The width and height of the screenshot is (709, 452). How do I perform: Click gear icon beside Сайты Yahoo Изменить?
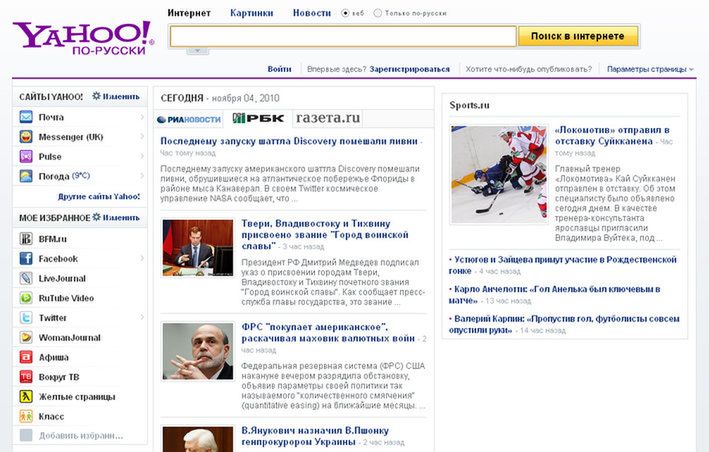[x=96, y=96]
